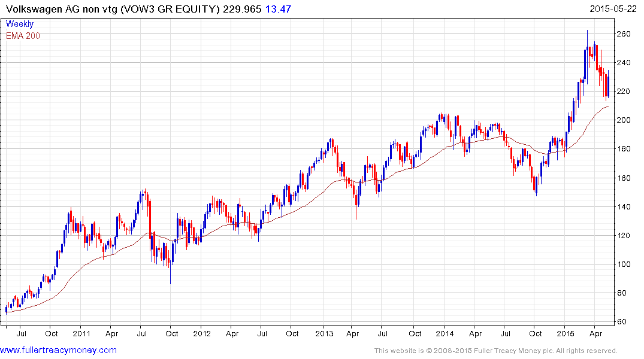This screenshot has height=359, width=644.
Task: Click the Fuller Treacy Money copyright notice
Action: [496, 351]
